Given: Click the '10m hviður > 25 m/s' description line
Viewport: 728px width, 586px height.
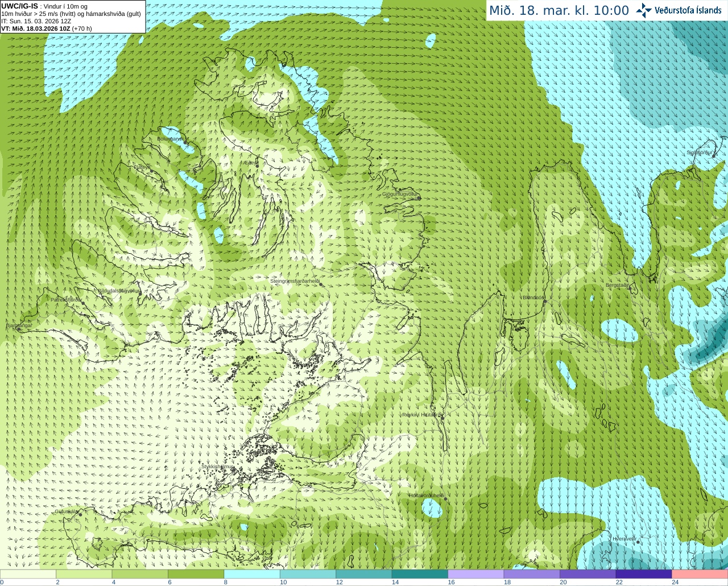Looking at the screenshot, I should pos(71,14).
